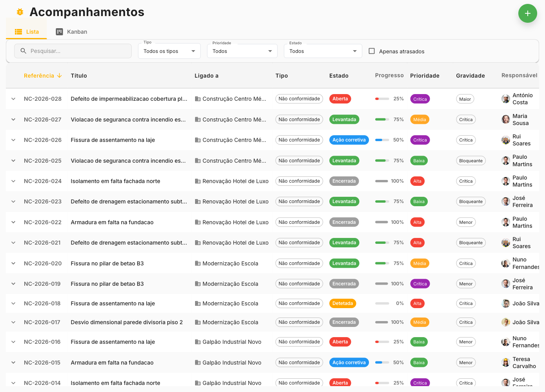
Task: Click the 50% progress bar of NC-2026-015
Action: click(x=381, y=362)
